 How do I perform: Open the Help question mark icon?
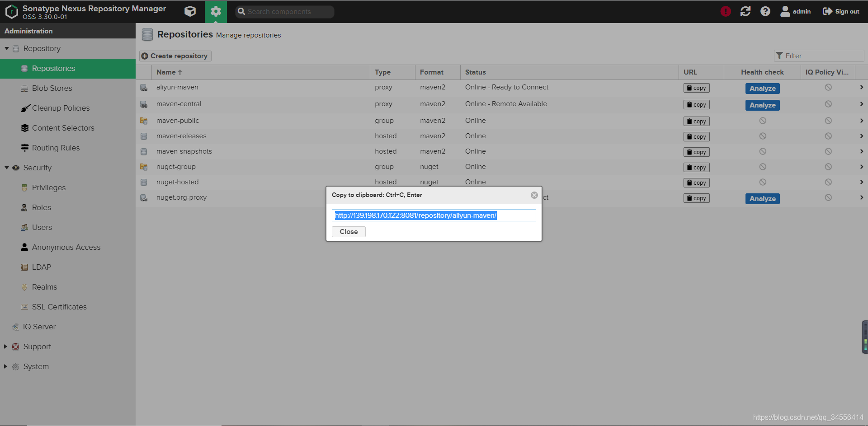(x=765, y=11)
